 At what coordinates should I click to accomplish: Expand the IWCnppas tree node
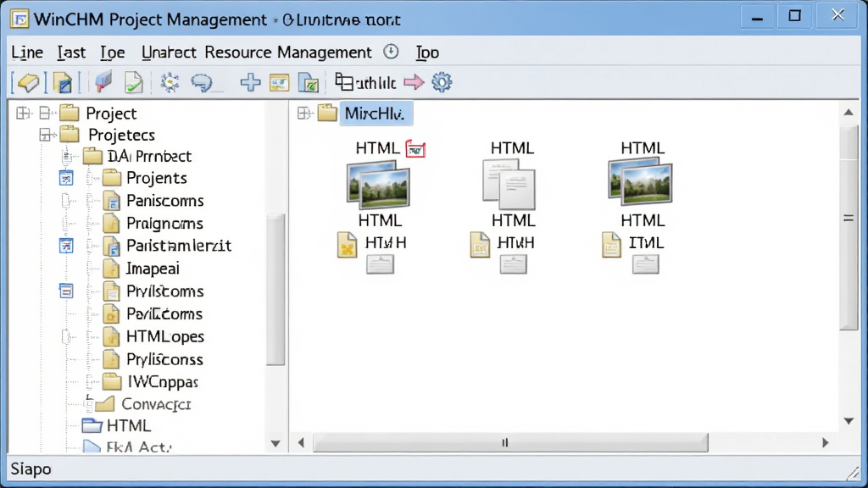point(89,382)
